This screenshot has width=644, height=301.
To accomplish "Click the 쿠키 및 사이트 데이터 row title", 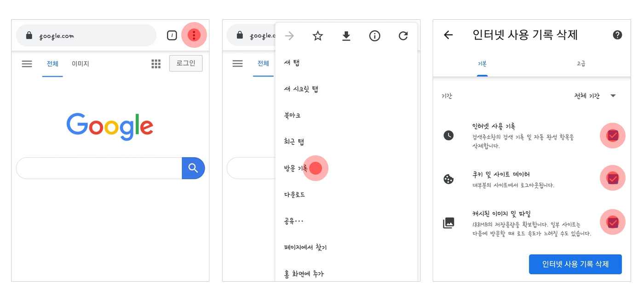I will tap(501, 175).
